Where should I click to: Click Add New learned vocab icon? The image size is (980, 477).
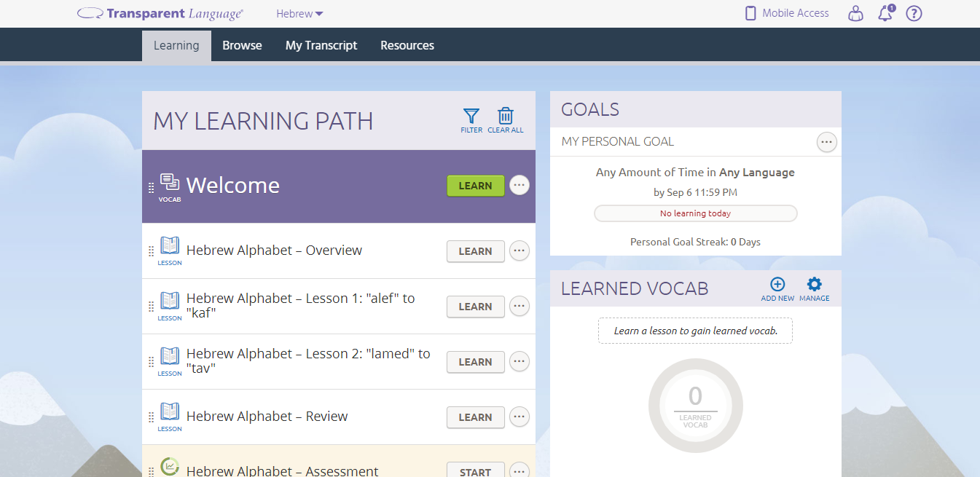777,285
